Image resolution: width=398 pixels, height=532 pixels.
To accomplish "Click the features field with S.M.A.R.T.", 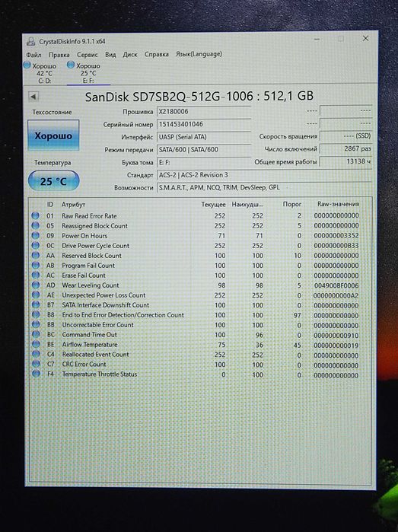I will [264, 187].
